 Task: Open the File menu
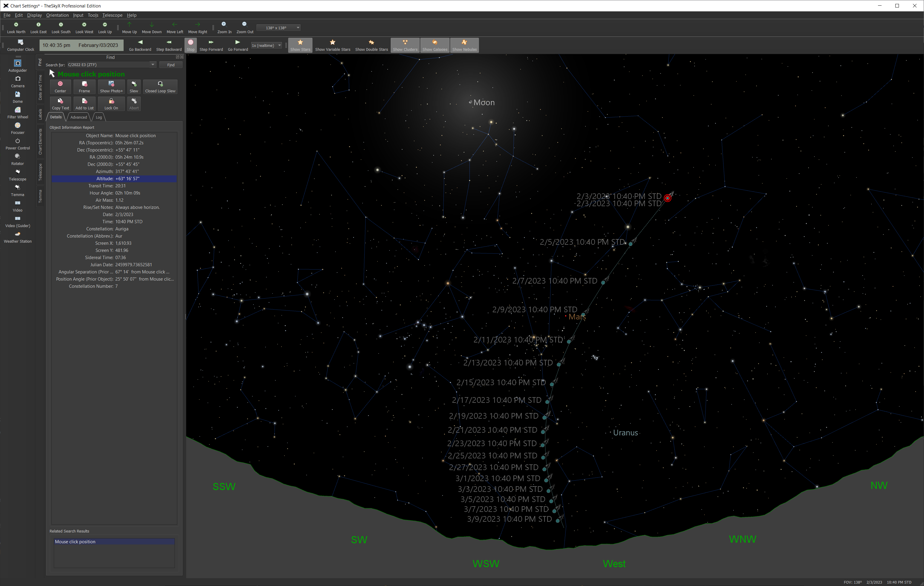tap(7, 15)
